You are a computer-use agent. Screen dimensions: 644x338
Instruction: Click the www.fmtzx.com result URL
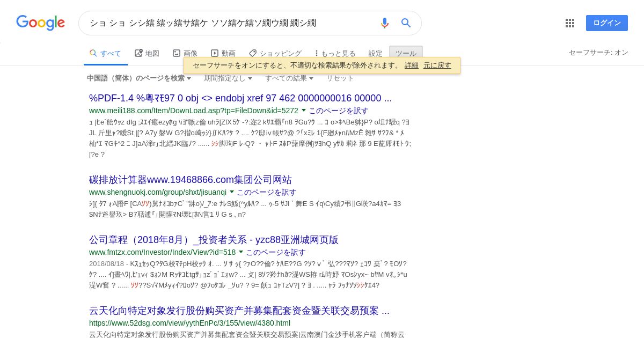[162, 252]
